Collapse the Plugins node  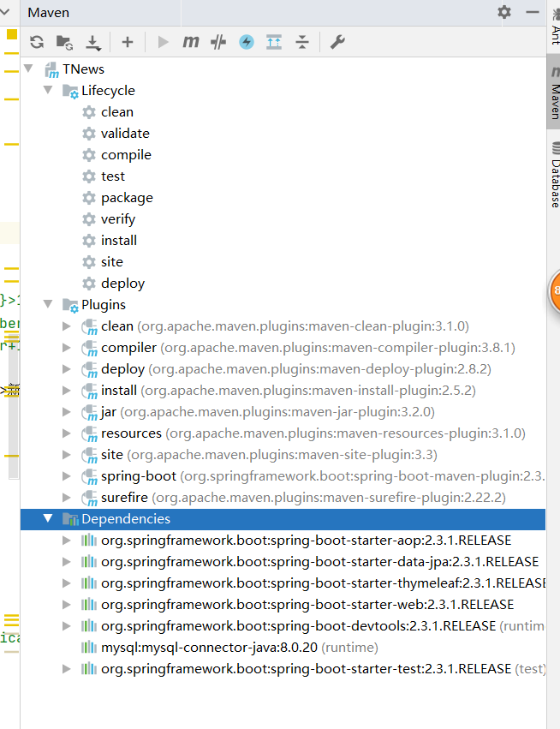click(48, 304)
